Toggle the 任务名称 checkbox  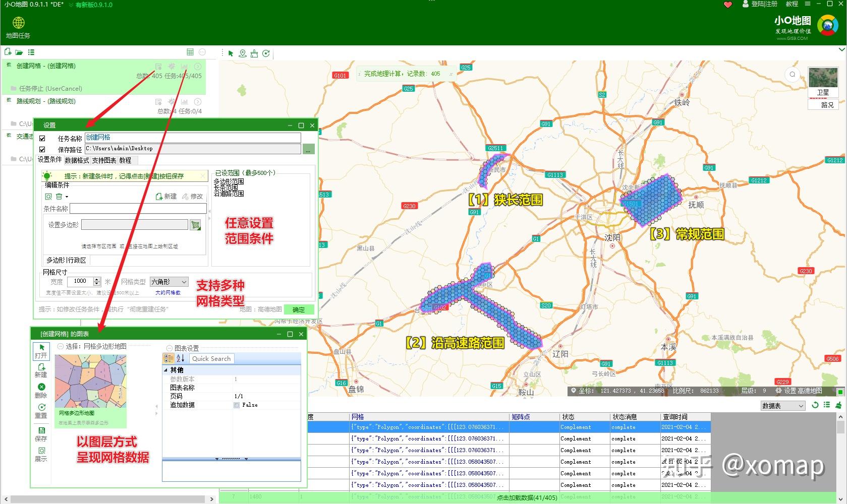(42, 139)
